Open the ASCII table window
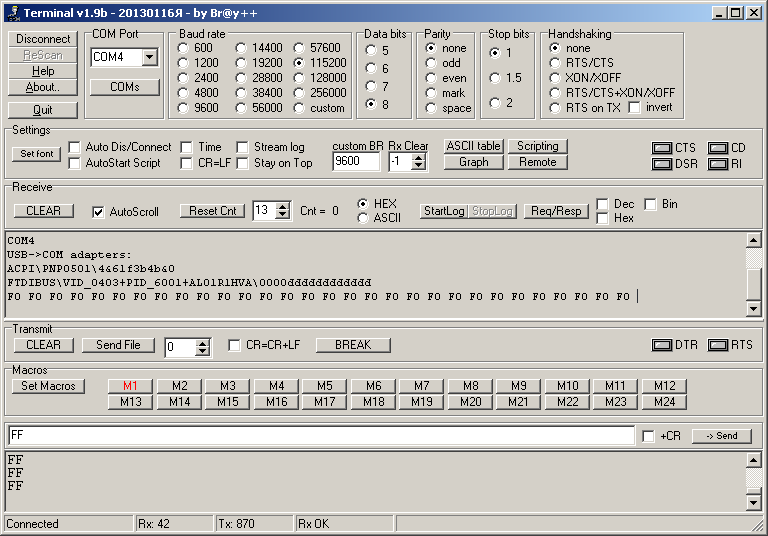This screenshot has width=768, height=536. [x=473, y=146]
